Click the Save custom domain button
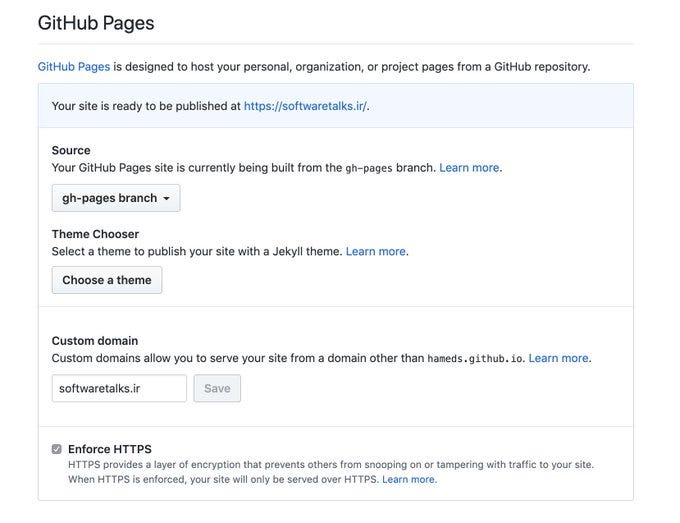 pos(217,388)
